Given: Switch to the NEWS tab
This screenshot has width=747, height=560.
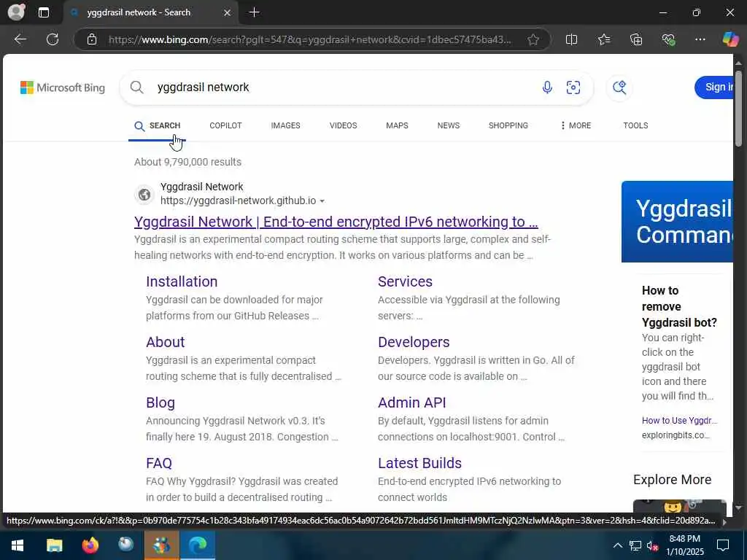Looking at the screenshot, I should [449, 125].
